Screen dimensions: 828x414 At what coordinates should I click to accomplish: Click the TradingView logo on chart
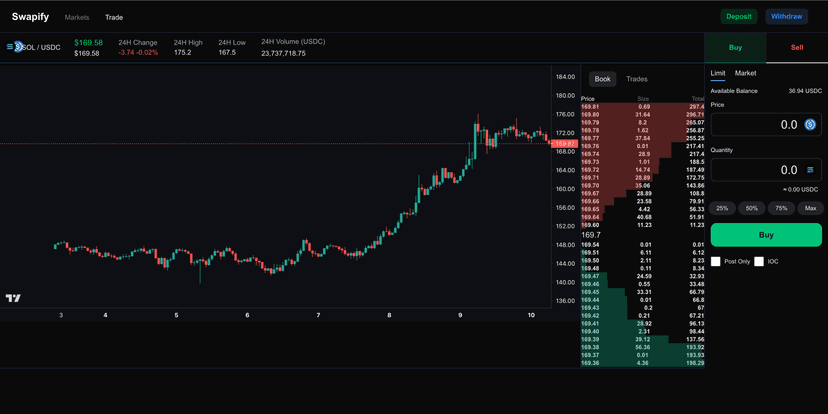(x=13, y=298)
